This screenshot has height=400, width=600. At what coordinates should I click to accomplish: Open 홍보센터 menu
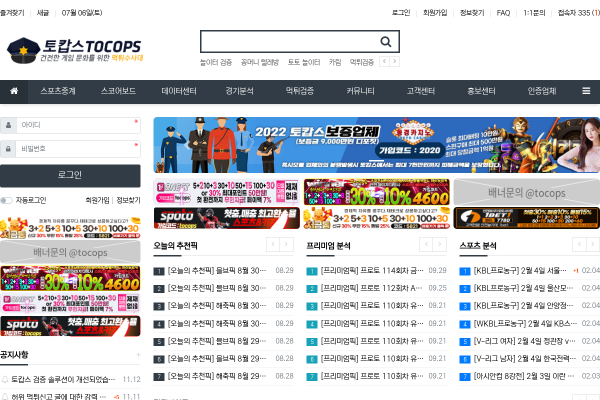[x=481, y=91]
